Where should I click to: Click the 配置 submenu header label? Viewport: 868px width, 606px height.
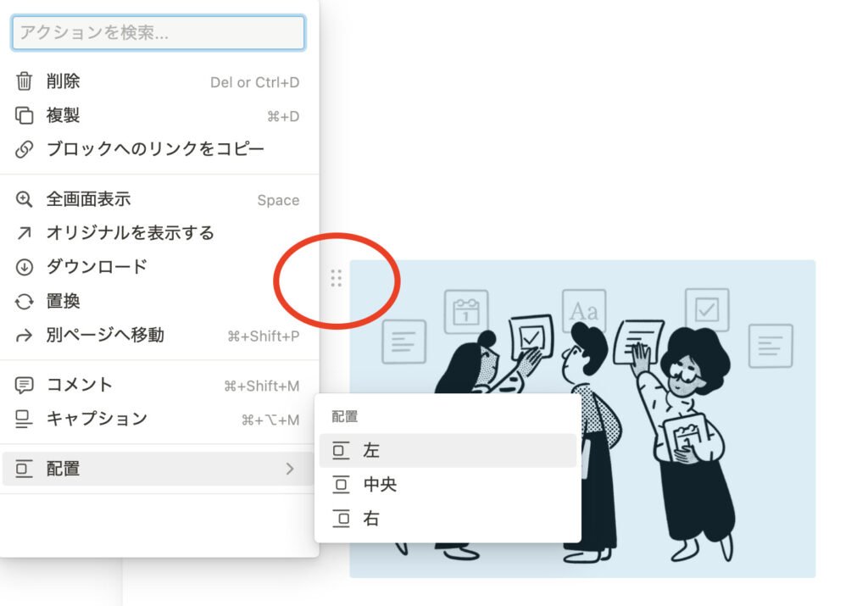point(345,417)
